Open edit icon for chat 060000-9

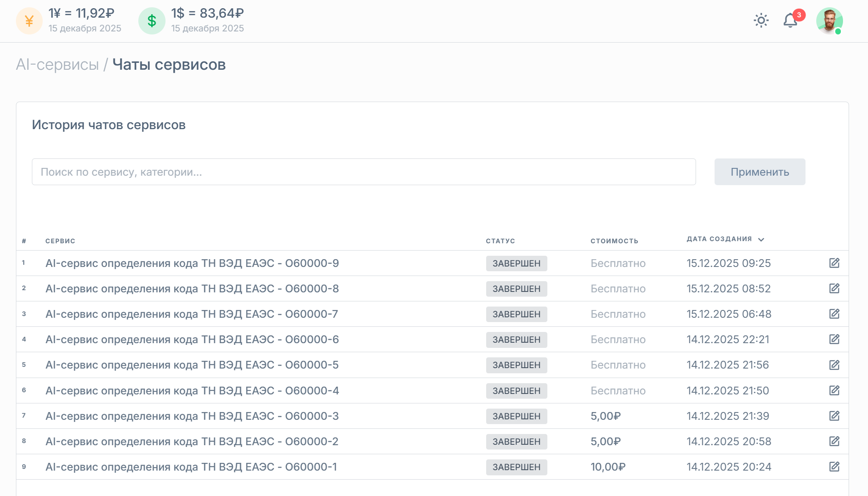pos(834,263)
